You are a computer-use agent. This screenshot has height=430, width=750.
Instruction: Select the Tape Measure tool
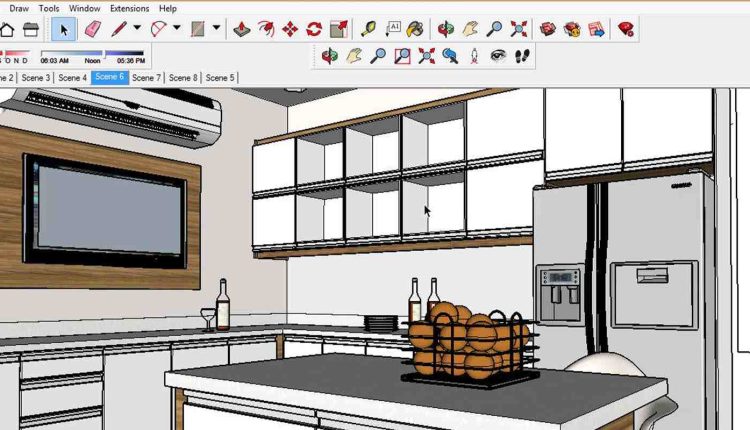[x=367, y=29]
